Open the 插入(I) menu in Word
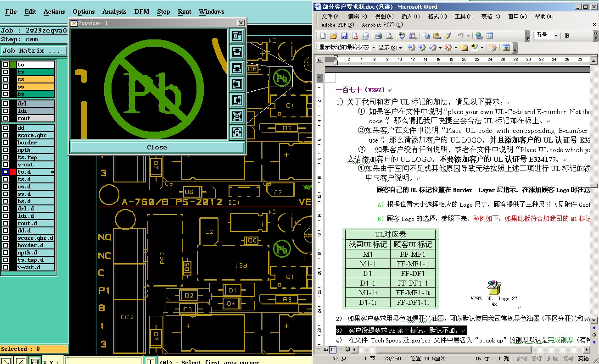 click(410, 17)
